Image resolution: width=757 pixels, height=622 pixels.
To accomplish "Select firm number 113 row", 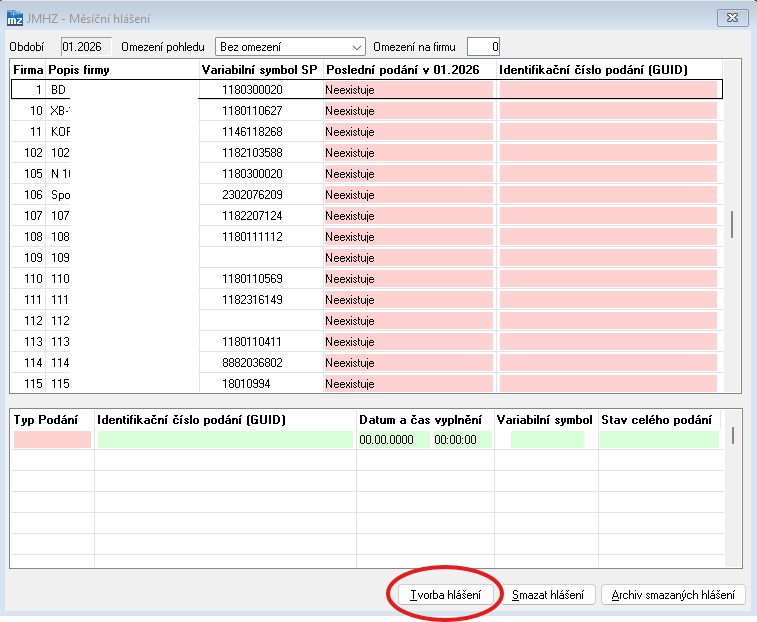I will pos(367,342).
